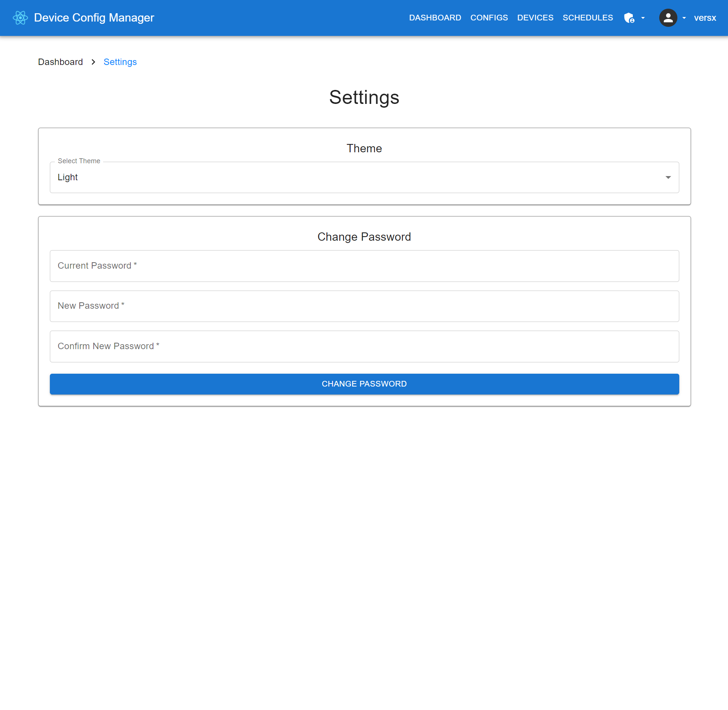Click the Device Config Manager title
Viewport: 728px width, 710px height.
94,18
